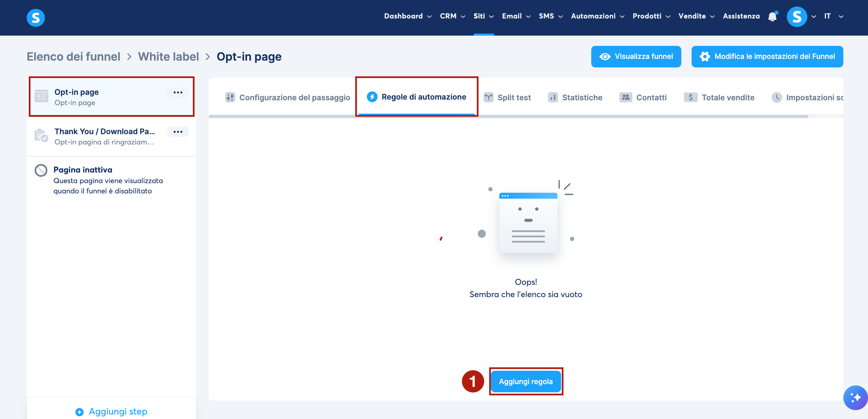This screenshot has height=419, width=868.
Task: Click the Pagina inattiva disabled icon
Action: click(x=41, y=170)
